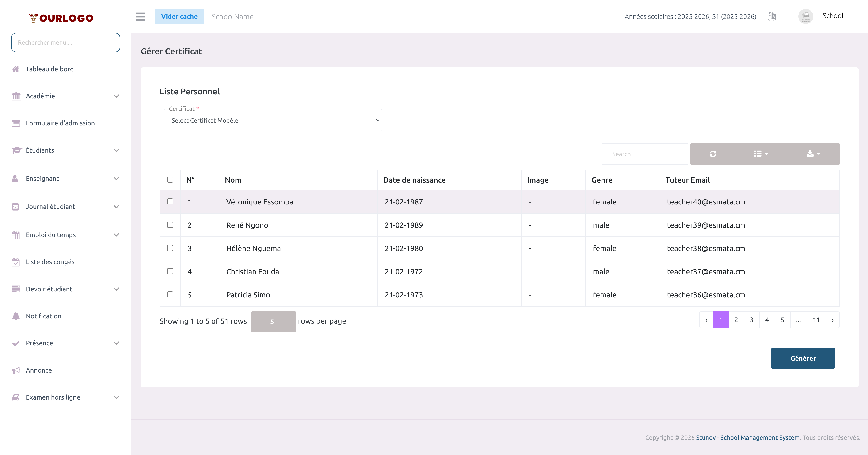Open the export download icon menu
Viewport: 868px width, 455px height.
(x=813, y=154)
